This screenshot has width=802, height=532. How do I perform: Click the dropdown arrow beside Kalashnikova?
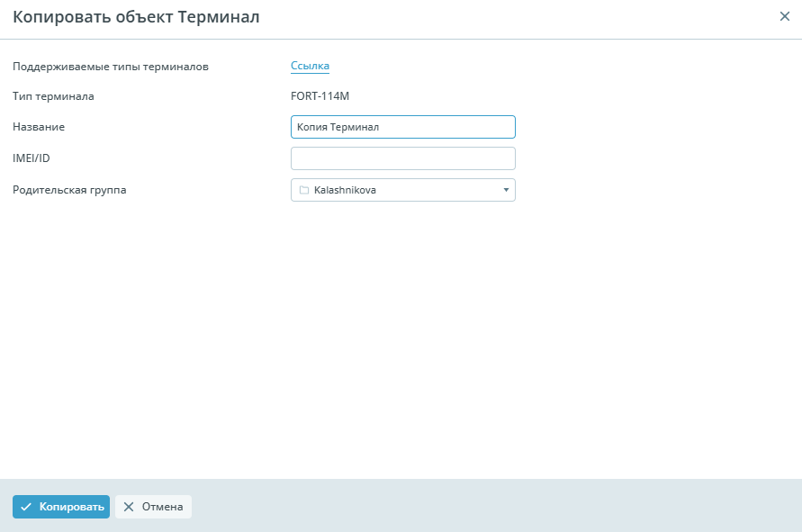tap(505, 190)
